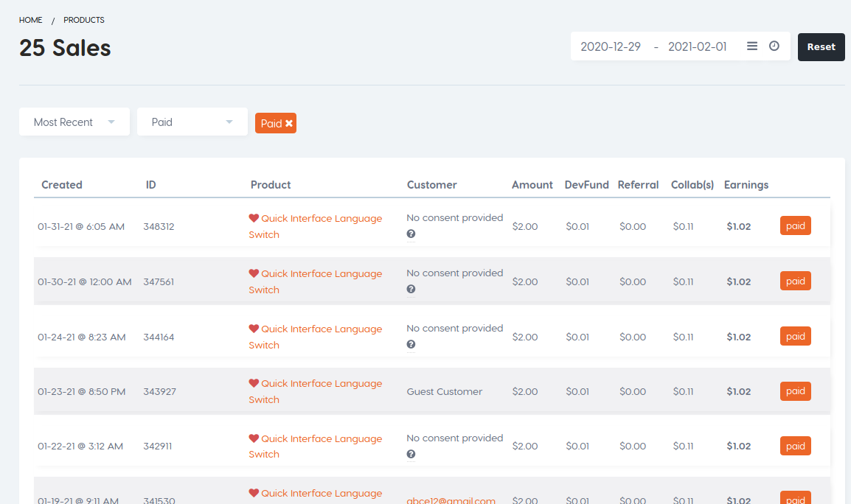Image resolution: width=851 pixels, height=504 pixels.
Task: Click heart icon in sale 347561 row
Action: 254,273
